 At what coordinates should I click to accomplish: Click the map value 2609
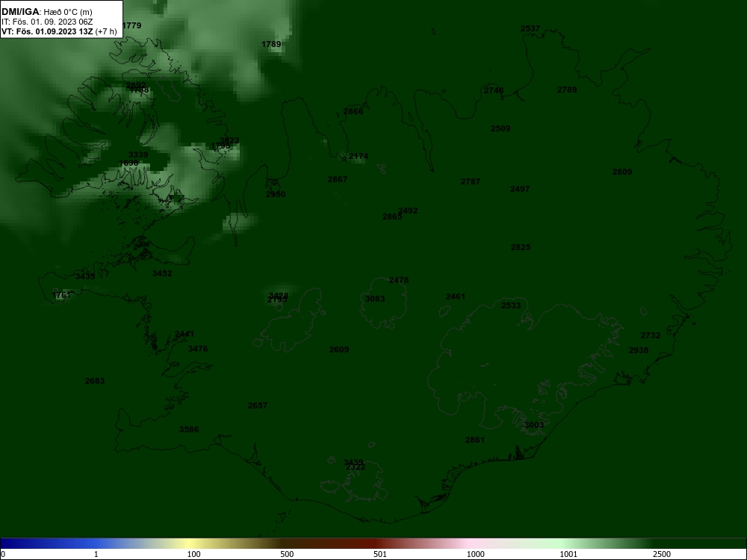(339, 349)
